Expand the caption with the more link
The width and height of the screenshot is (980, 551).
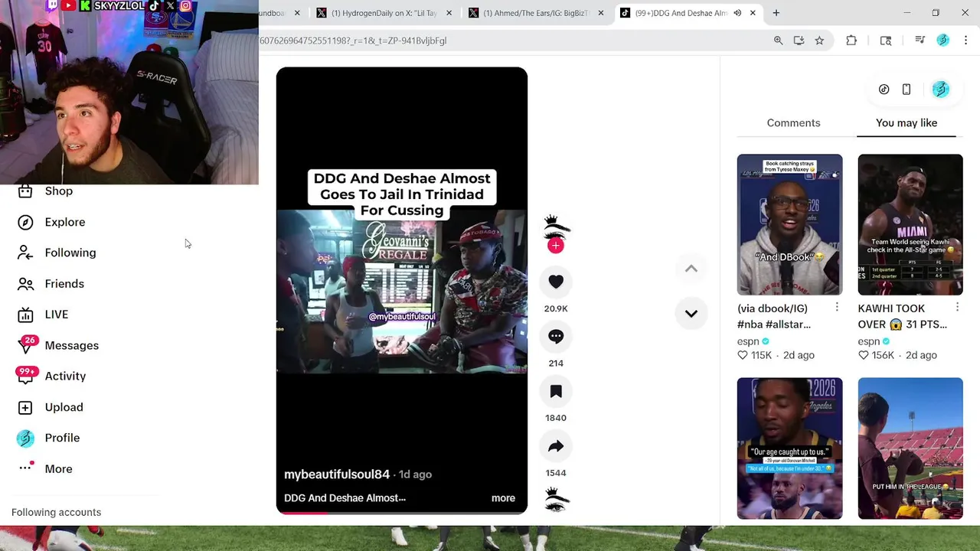point(503,498)
